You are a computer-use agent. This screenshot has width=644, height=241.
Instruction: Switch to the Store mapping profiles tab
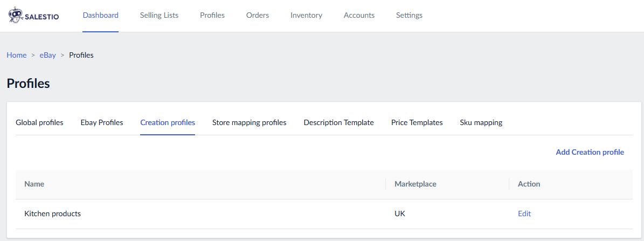click(x=250, y=122)
